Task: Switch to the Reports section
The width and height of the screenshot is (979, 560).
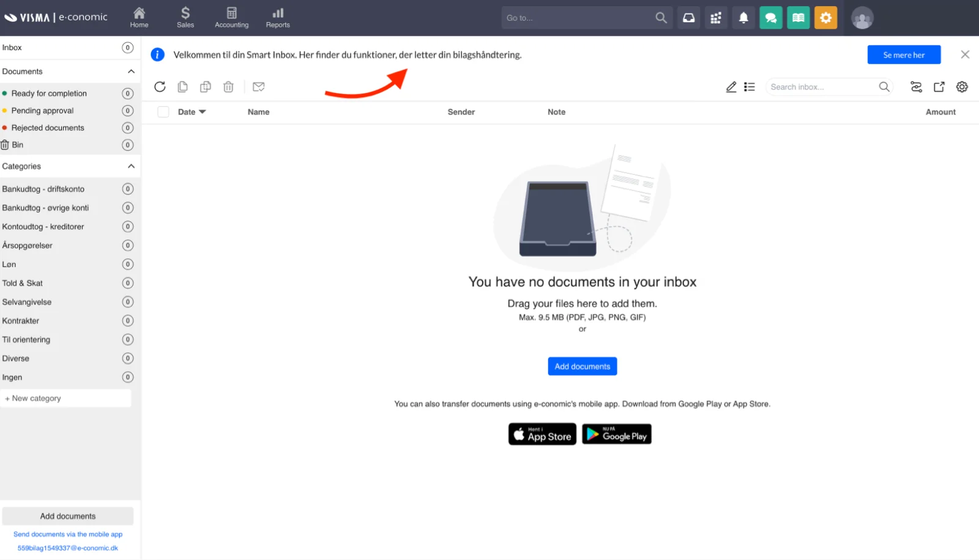Action: pos(278,17)
